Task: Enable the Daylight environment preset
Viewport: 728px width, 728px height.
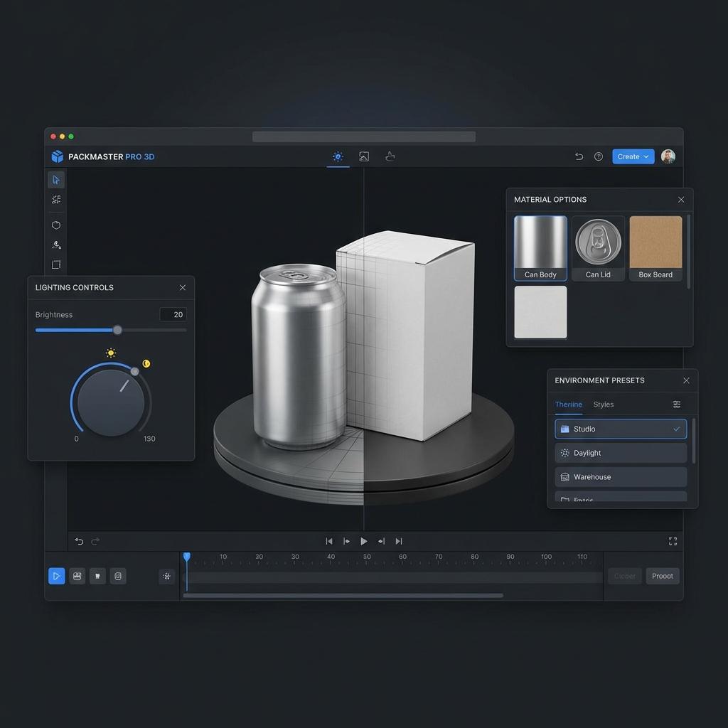Action: pos(620,453)
